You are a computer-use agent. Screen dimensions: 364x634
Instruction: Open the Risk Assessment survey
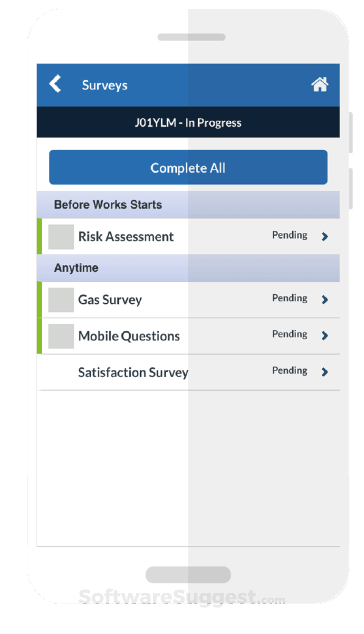click(x=126, y=237)
